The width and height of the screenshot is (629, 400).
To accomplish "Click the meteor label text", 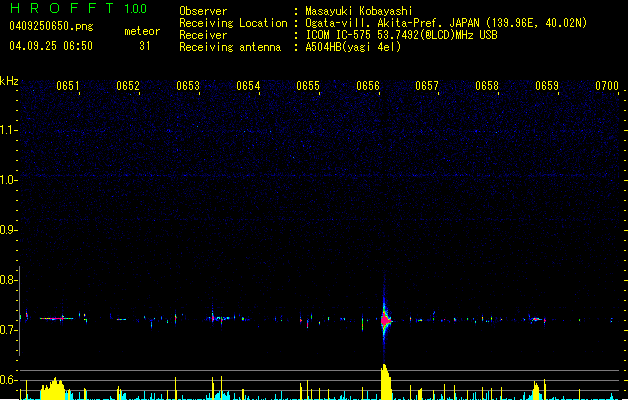I will [142, 31].
